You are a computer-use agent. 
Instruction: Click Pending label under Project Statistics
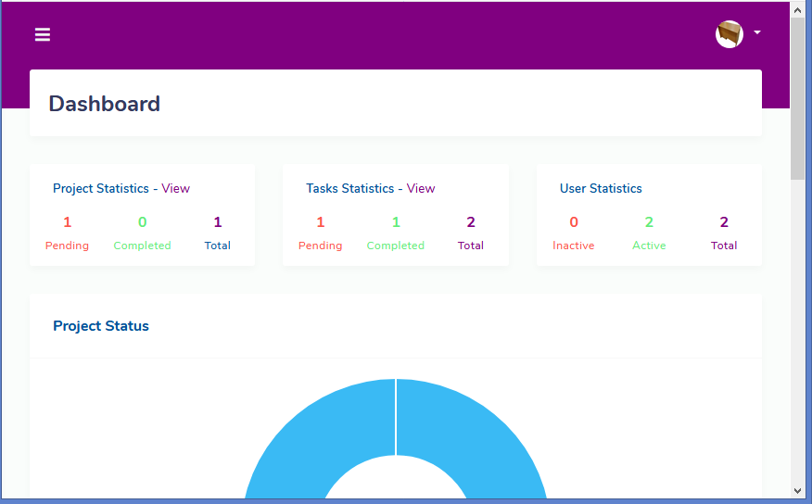click(67, 246)
